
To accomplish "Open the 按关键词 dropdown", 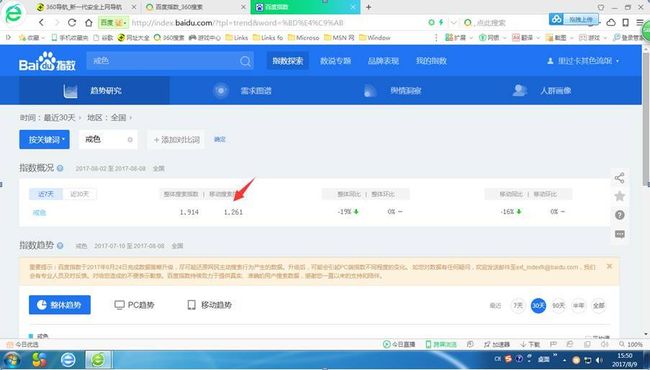I will 44,140.
